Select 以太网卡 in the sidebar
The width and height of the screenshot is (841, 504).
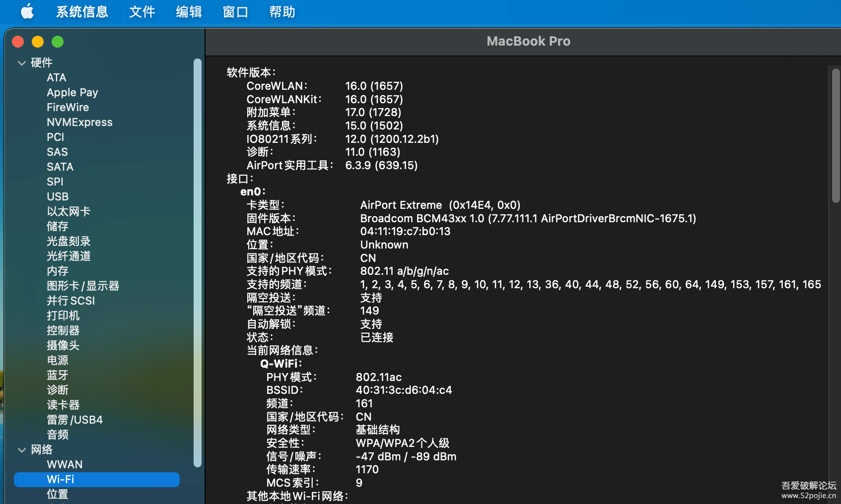pyautogui.click(x=69, y=212)
